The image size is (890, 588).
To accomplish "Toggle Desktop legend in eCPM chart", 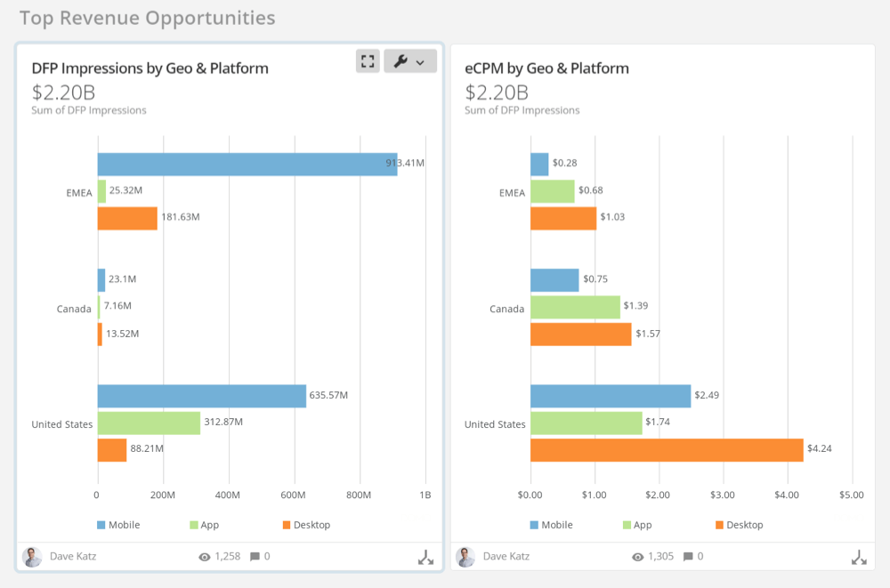I will coord(739,525).
